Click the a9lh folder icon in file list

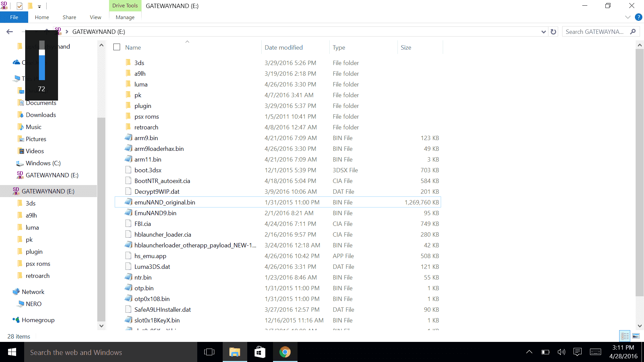click(x=128, y=73)
